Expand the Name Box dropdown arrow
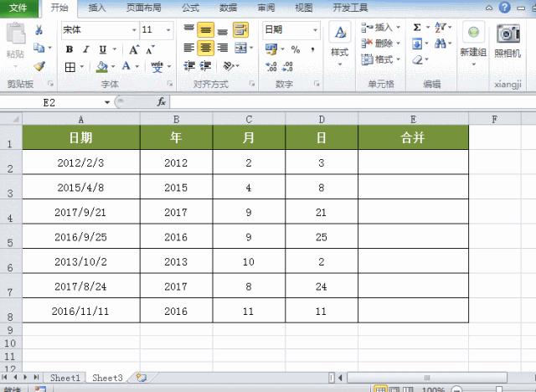Screen dimensions: 536x392 click(x=107, y=102)
